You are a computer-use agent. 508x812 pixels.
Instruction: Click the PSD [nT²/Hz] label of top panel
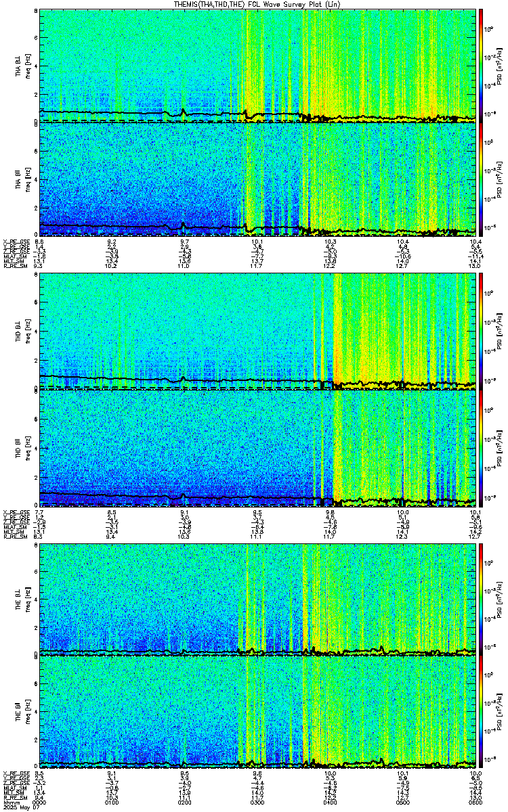coord(499,66)
